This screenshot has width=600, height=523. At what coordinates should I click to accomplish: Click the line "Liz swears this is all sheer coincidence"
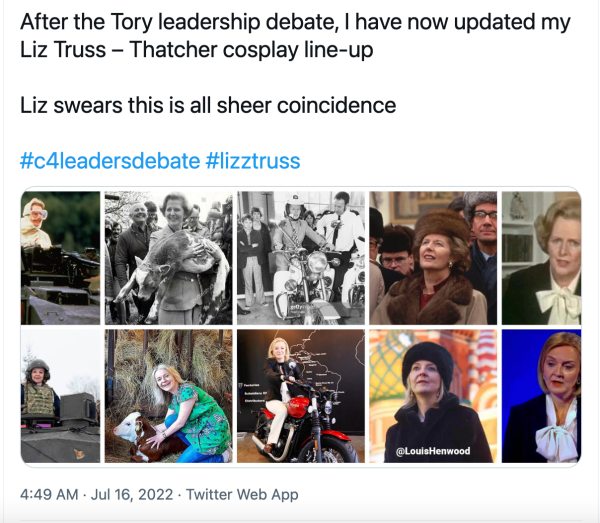[208, 105]
